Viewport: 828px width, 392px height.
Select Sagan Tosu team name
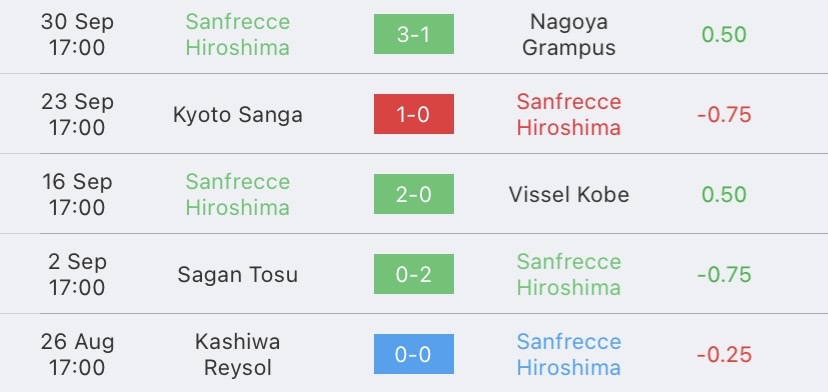point(238,275)
